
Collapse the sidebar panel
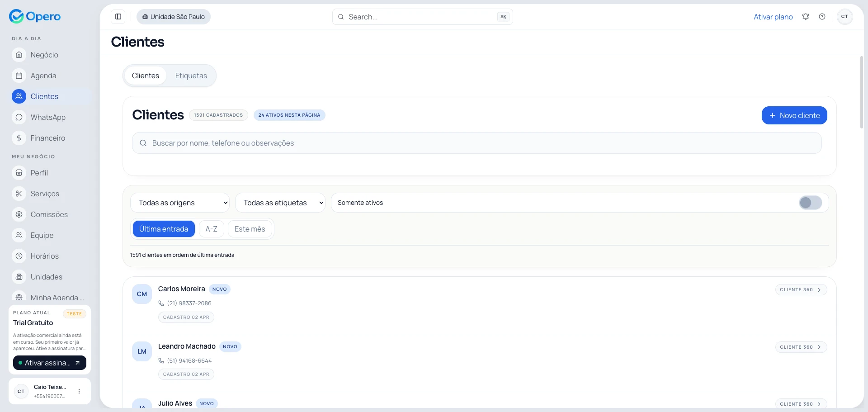[x=118, y=16]
